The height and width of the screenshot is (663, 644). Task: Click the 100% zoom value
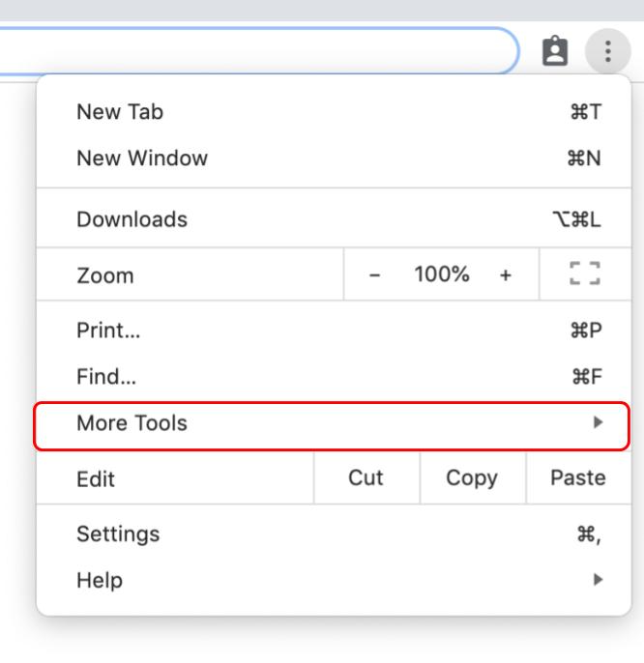pos(442,274)
